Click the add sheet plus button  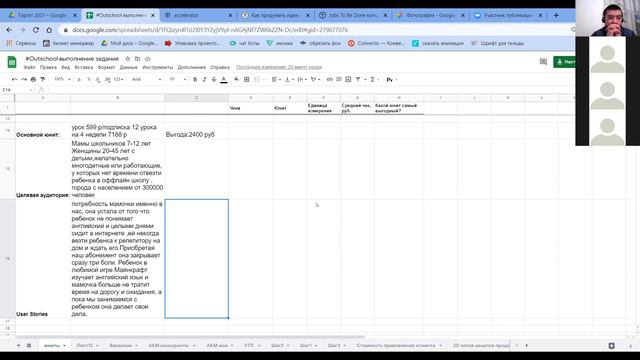point(18,345)
